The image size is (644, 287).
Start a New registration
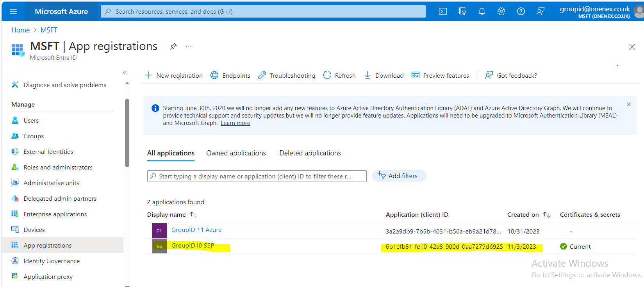[174, 75]
